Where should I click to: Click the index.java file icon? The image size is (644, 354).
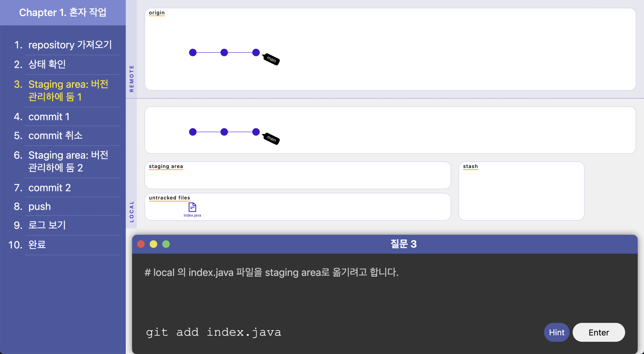tap(192, 207)
